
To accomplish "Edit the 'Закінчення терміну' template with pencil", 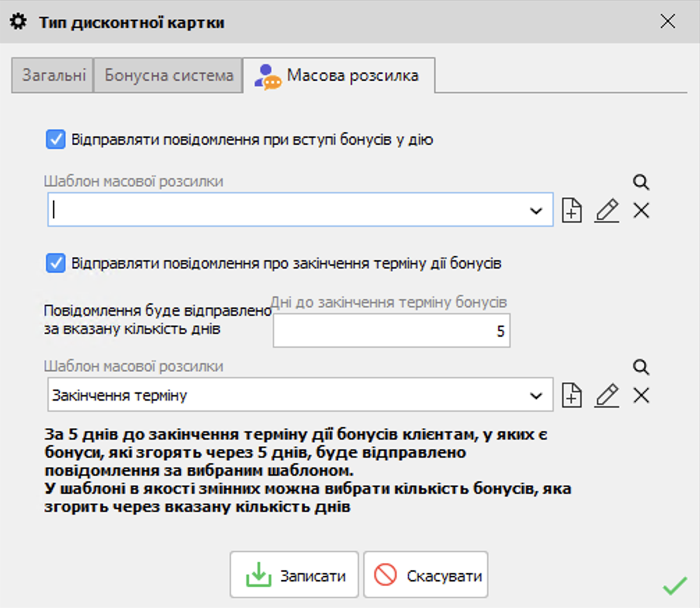I will click(607, 395).
